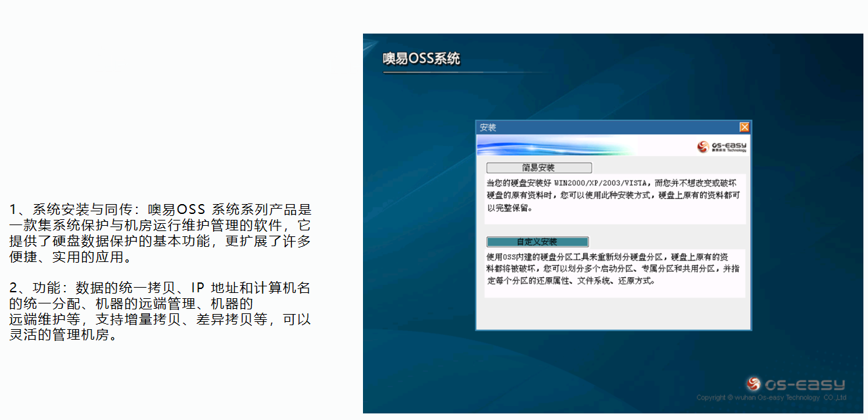The height and width of the screenshot is (420, 868).
Task: Click the 噢易OSS系统 heading
Action: [422, 59]
